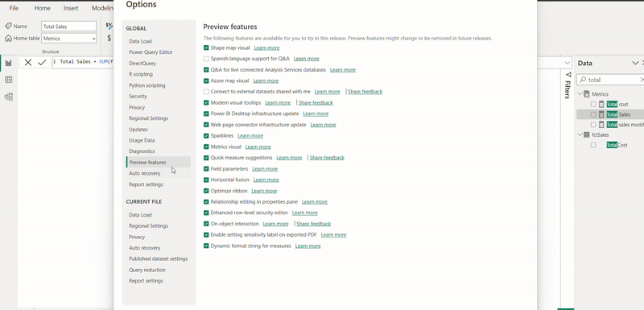The image size is (644, 310).
Task: Toggle the Modern visual tooltips checkbox
Action: tap(206, 102)
